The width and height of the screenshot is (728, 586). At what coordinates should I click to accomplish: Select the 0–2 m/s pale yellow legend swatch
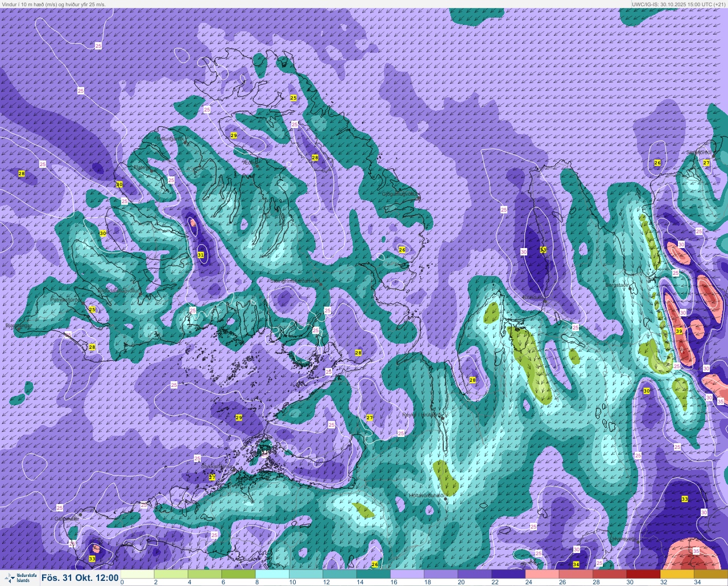137,574
